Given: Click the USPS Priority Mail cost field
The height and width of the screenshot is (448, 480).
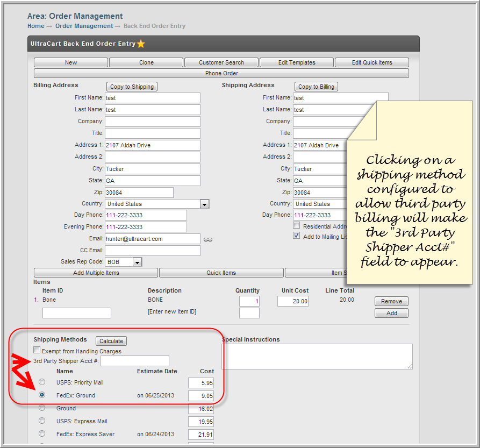Looking at the screenshot, I should tap(201, 383).
